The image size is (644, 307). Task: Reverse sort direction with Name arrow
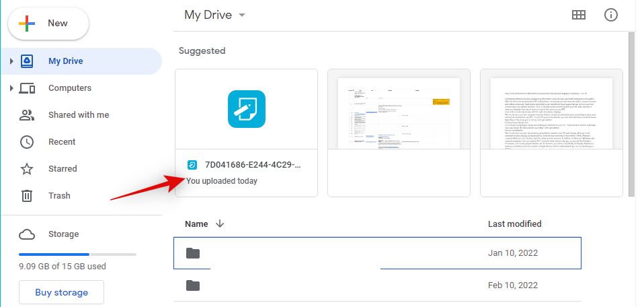220,224
